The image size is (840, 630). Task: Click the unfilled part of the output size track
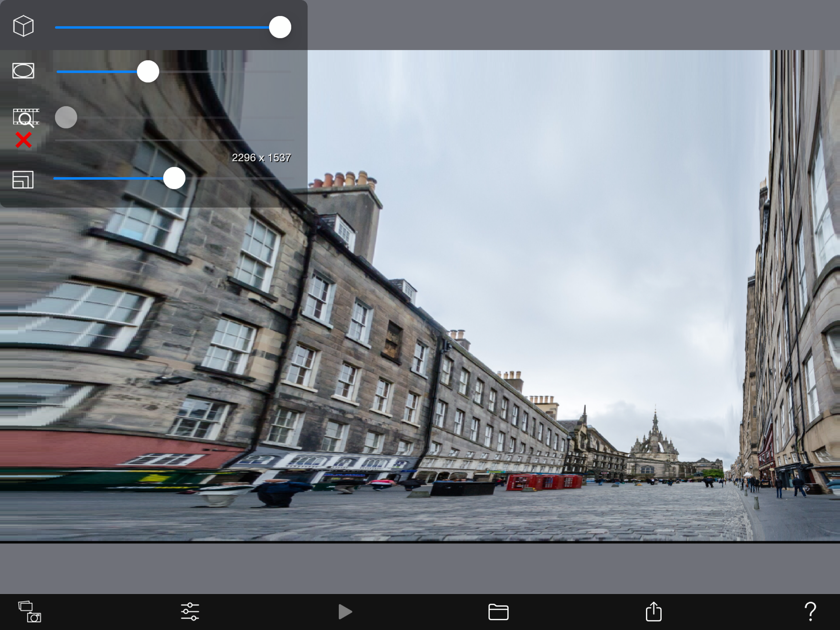[239, 178]
